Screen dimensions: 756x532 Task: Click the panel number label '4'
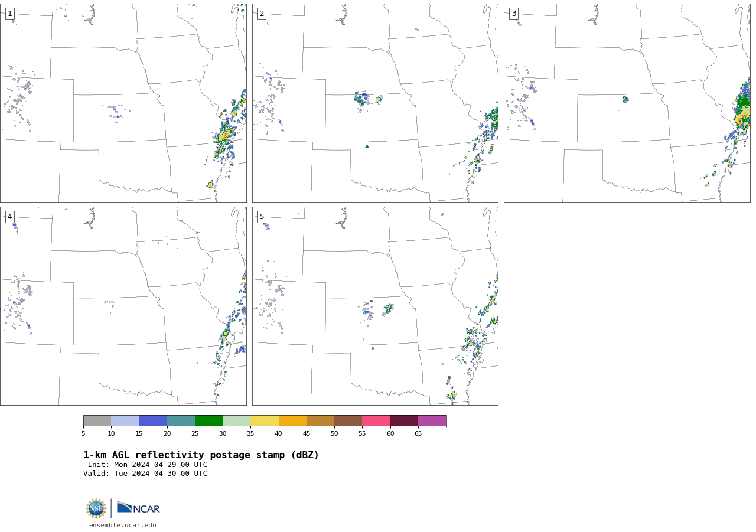9,217
